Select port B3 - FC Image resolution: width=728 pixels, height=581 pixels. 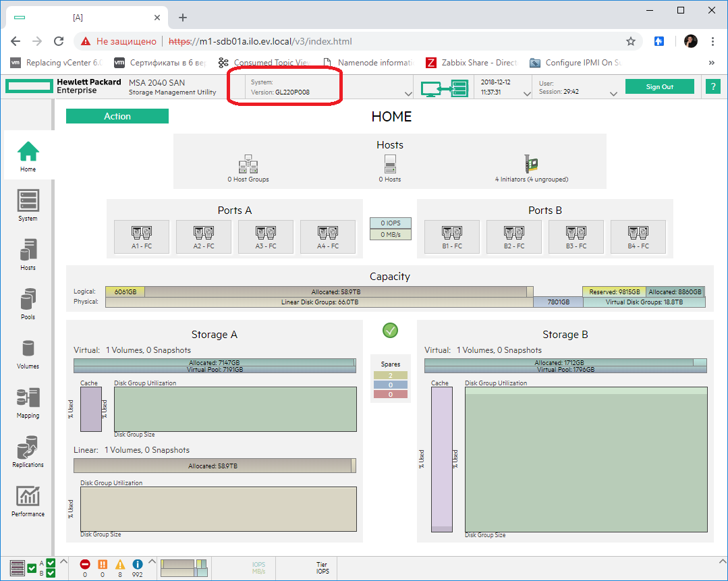pyautogui.click(x=576, y=237)
